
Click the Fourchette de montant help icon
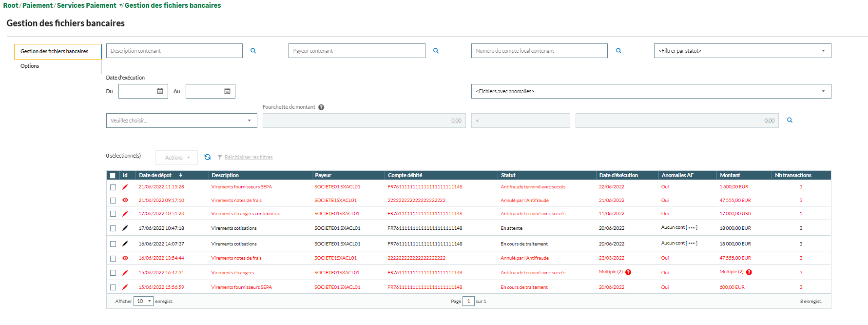click(321, 107)
